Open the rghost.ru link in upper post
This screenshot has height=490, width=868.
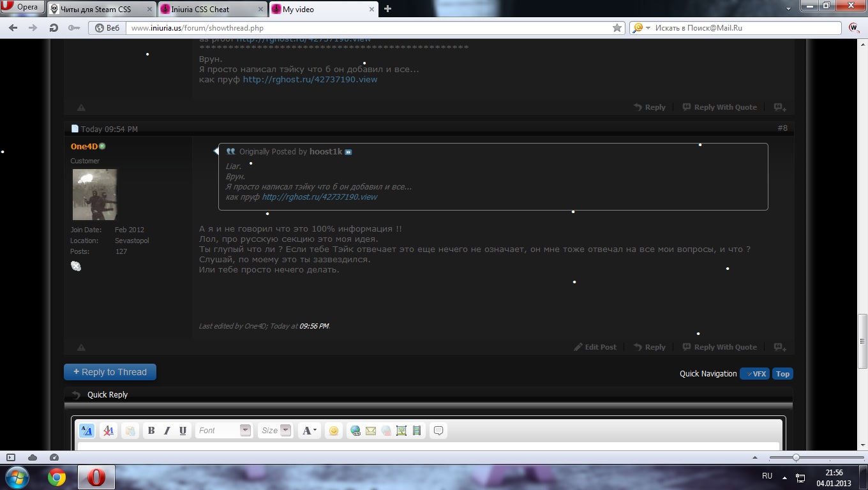310,80
